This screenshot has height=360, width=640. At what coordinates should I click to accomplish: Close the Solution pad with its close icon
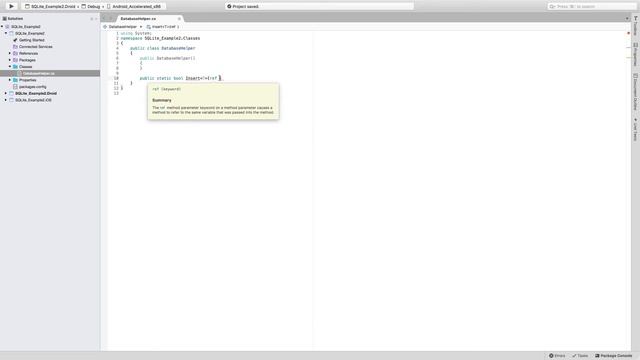tap(96, 19)
